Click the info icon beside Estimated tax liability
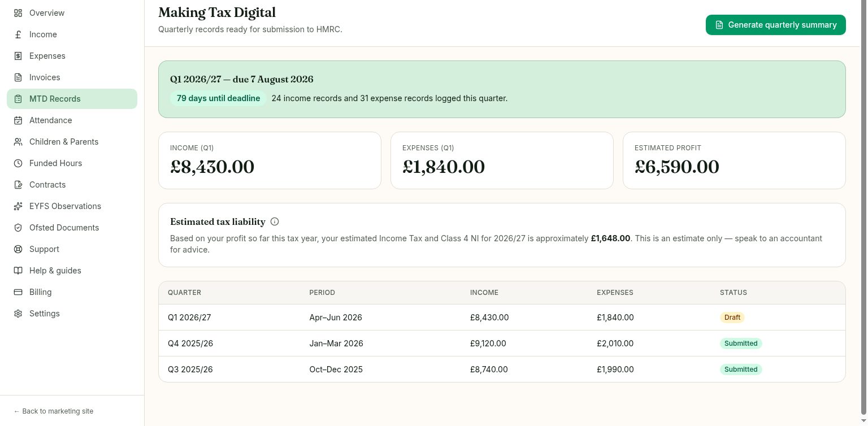Image resolution: width=868 pixels, height=426 pixels. pyautogui.click(x=275, y=221)
